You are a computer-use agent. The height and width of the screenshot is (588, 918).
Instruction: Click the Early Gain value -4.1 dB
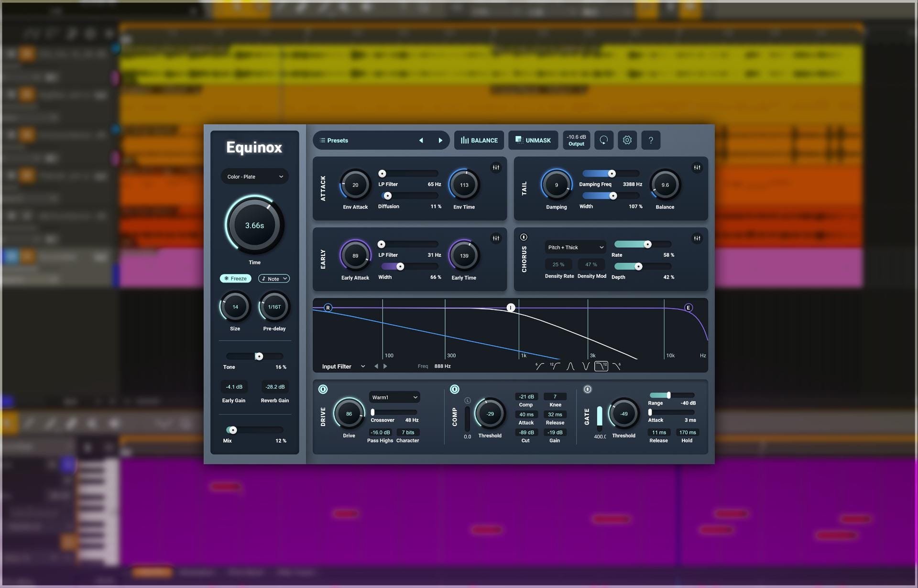click(234, 387)
